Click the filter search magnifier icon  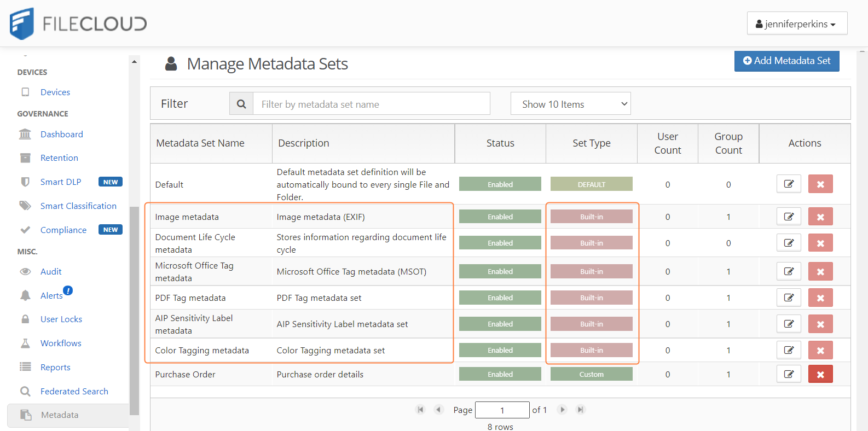point(241,104)
